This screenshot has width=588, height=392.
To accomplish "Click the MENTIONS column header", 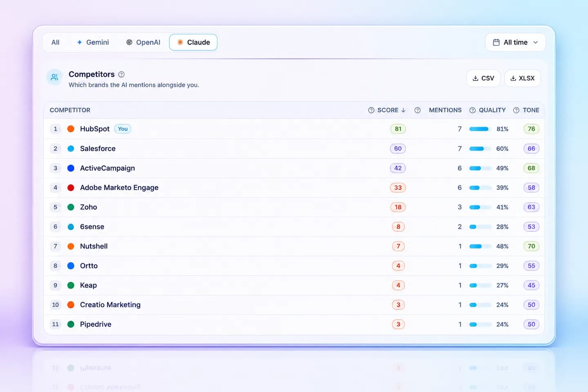I will [445, 110].
